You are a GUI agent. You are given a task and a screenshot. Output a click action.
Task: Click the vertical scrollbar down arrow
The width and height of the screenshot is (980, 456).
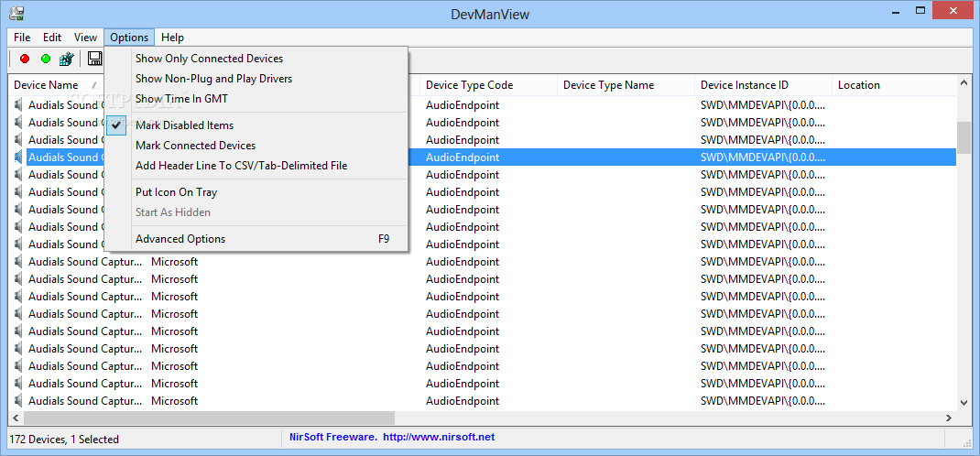pos(964,403)
